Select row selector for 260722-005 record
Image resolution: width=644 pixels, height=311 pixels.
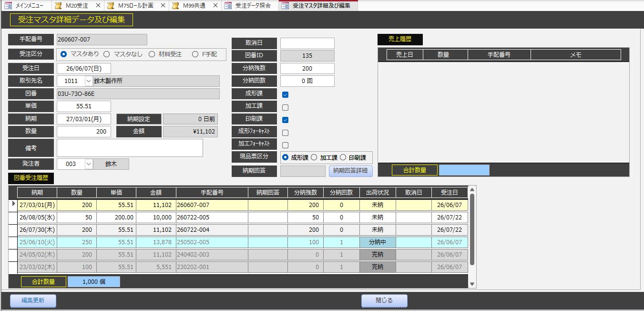click(13, 217)
